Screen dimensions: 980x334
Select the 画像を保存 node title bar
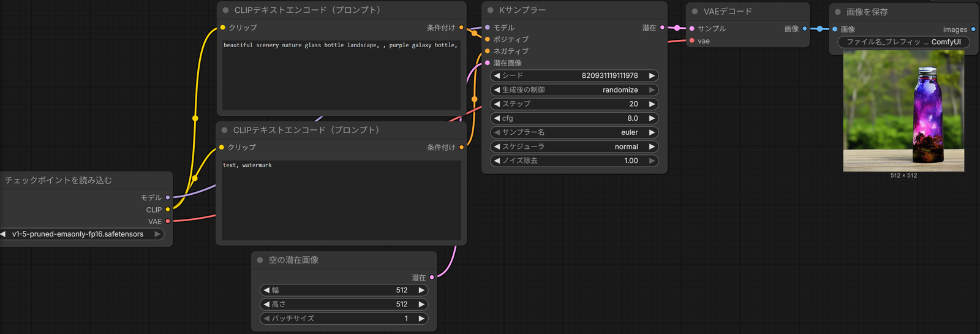point(904,12)
